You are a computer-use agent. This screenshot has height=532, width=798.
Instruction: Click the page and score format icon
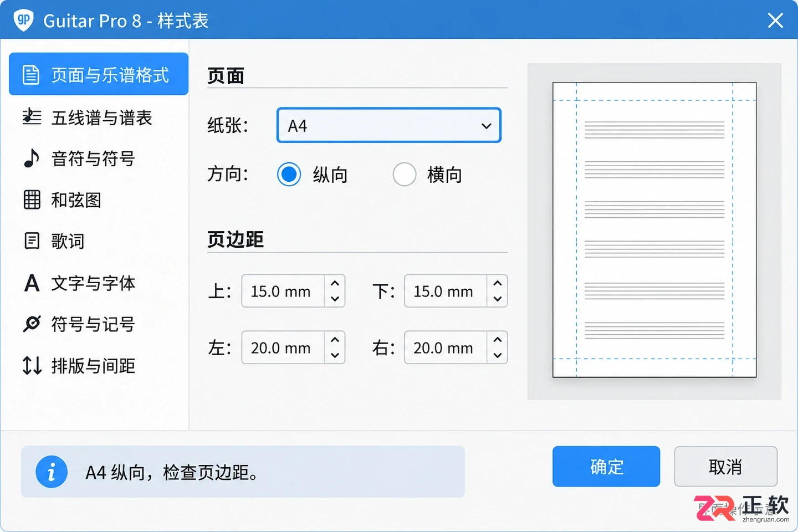pyautogui.click(x=31, y=74)
